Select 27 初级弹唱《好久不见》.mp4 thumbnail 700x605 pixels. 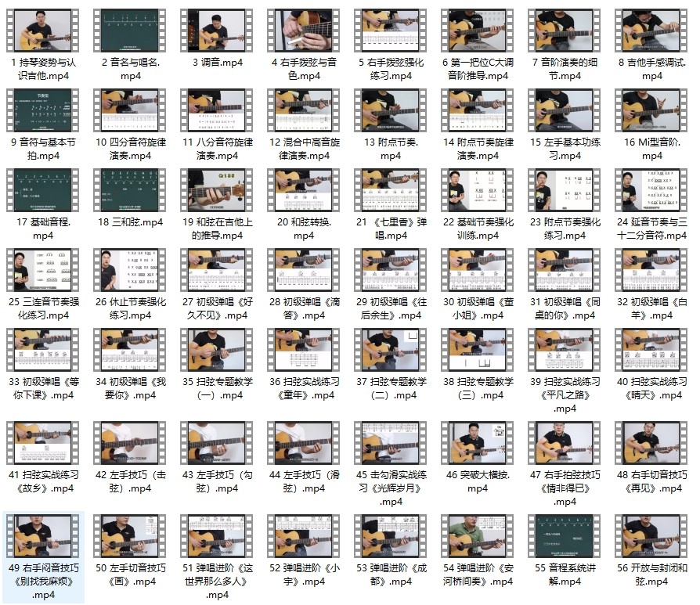coord(217,269)
